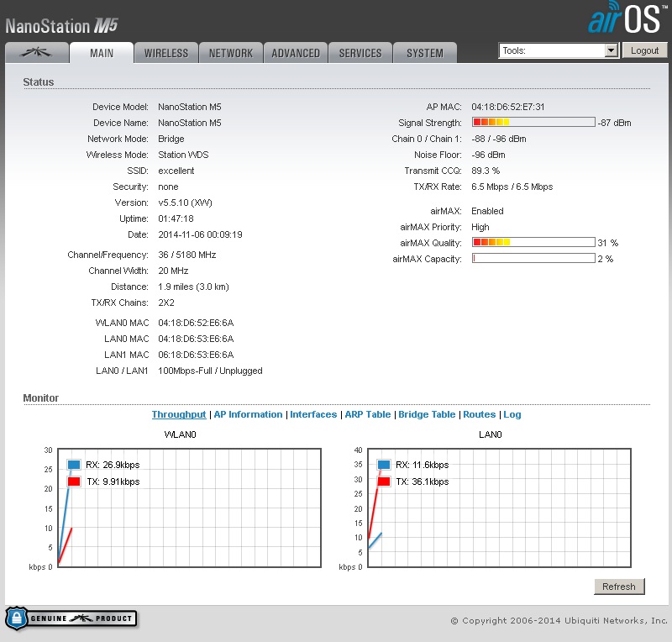The height and width of the screenshot is (642, 672).
Task: View the ARP Table
Action: (x=368, y=414)
